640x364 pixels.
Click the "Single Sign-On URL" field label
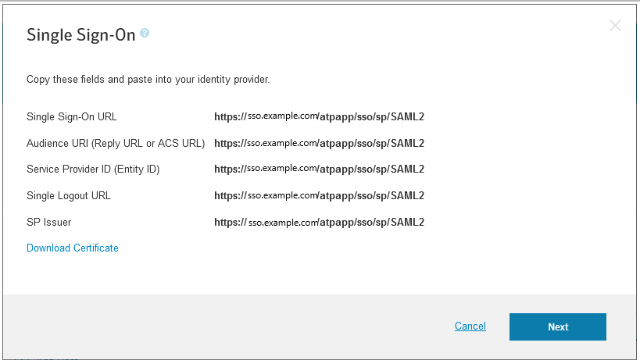click(72, 117)
